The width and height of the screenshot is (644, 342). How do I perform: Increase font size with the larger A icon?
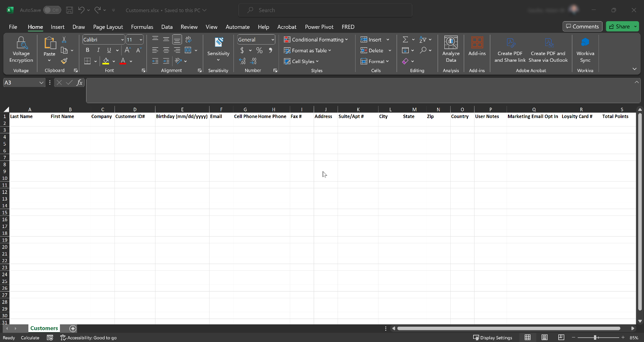(128, 50)
